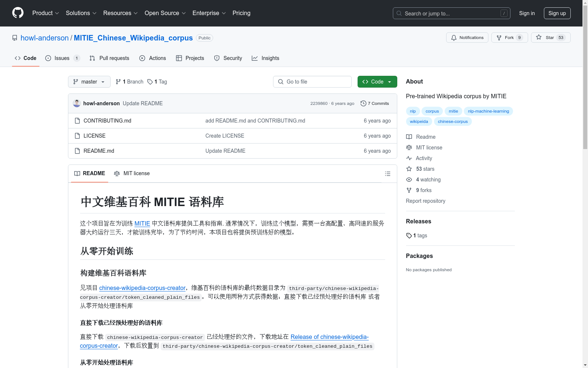
Task: Select the wikipeida topic tag
Action: click(419, 121)
